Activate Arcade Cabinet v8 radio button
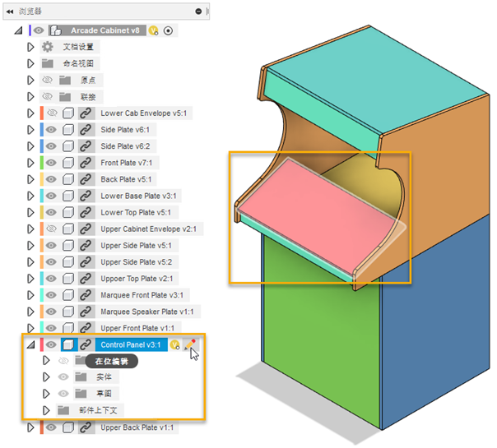 pos(169,30)
